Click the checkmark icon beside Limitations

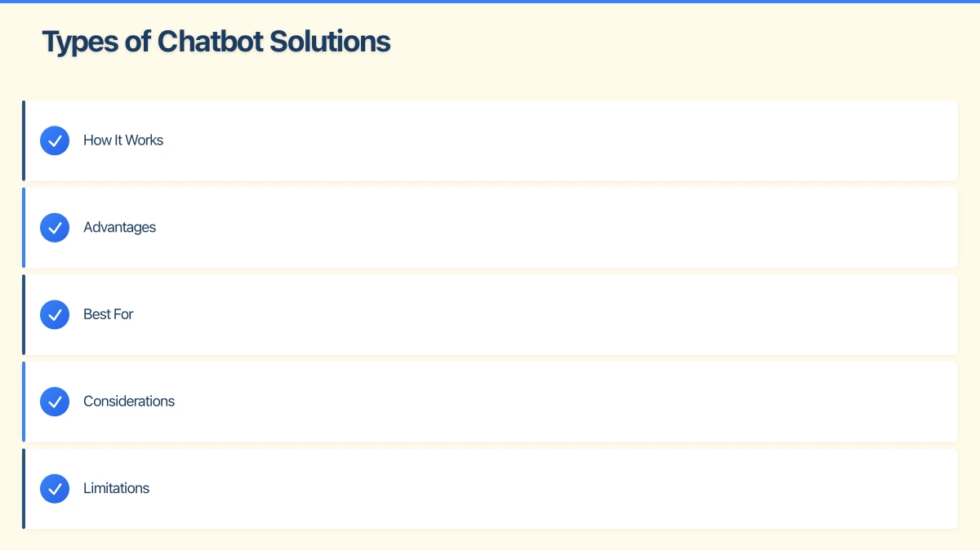(x=55, y=488)
